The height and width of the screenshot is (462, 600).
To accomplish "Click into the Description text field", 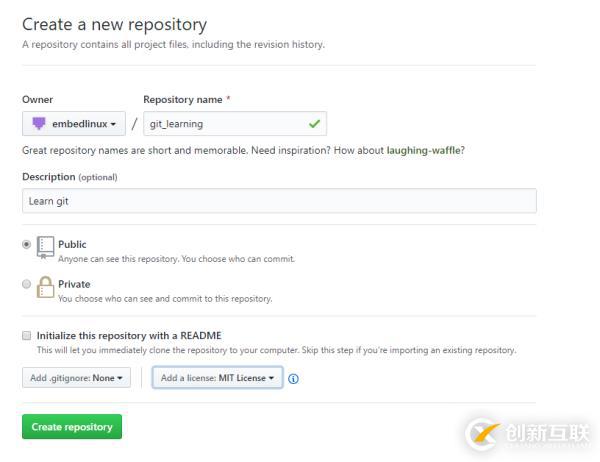I will coord(279,201).
